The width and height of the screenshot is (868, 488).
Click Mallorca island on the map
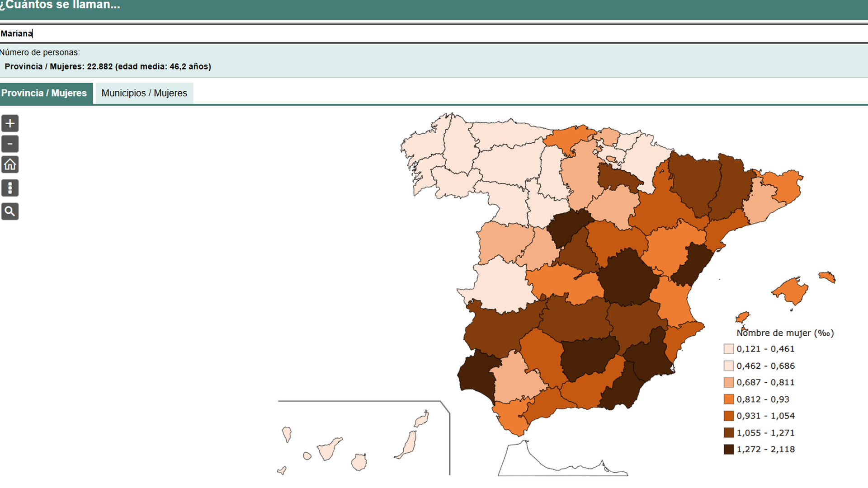[x=791, y=289]
